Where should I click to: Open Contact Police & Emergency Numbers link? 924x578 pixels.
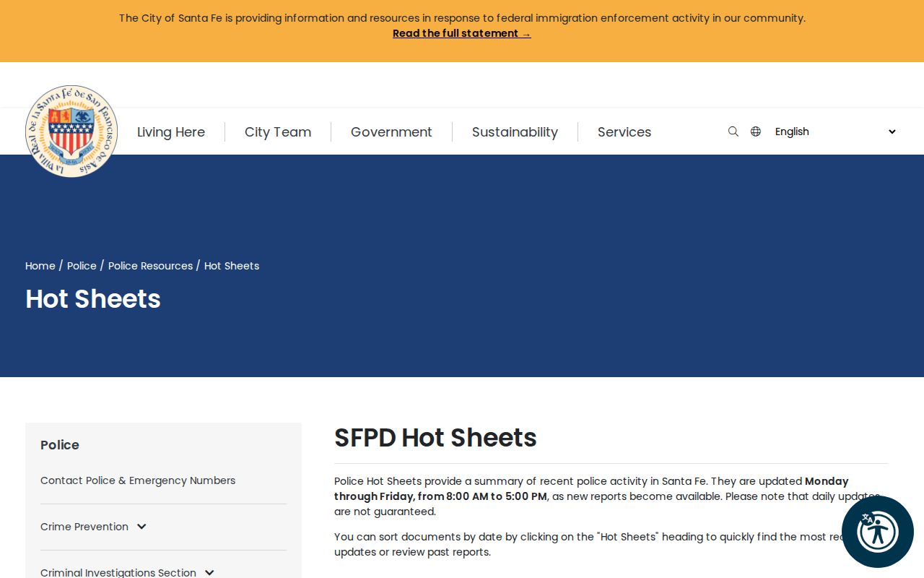click(138, 480)
